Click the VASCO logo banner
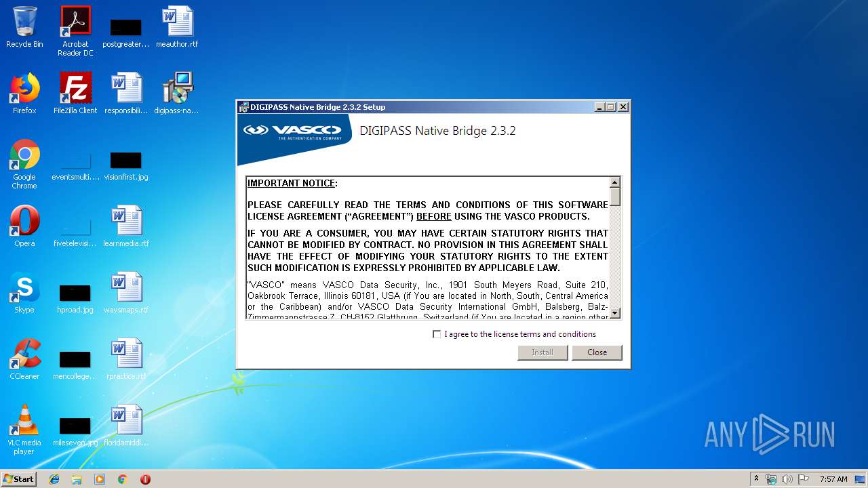Viewport: 868px width, 488px height. click(294, 138)
